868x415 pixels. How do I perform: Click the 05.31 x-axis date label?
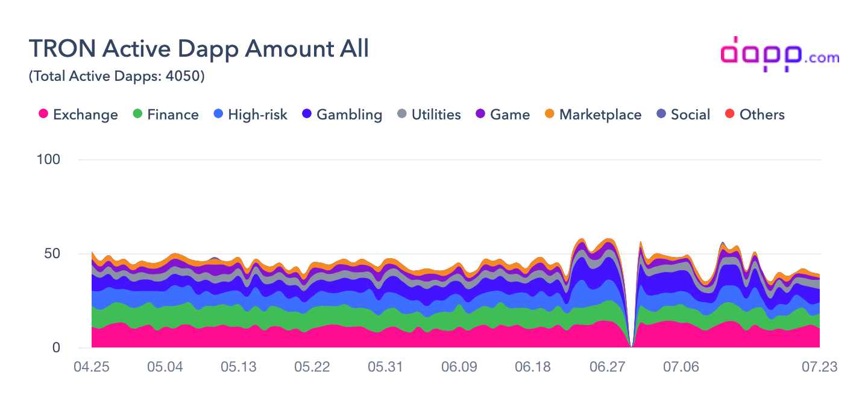(x=386, y=367)
